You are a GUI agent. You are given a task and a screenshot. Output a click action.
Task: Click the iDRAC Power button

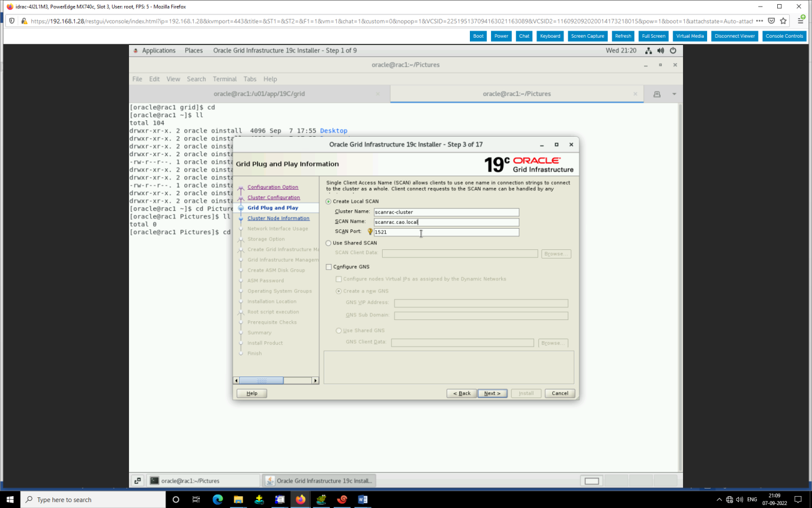click(502, 36)
